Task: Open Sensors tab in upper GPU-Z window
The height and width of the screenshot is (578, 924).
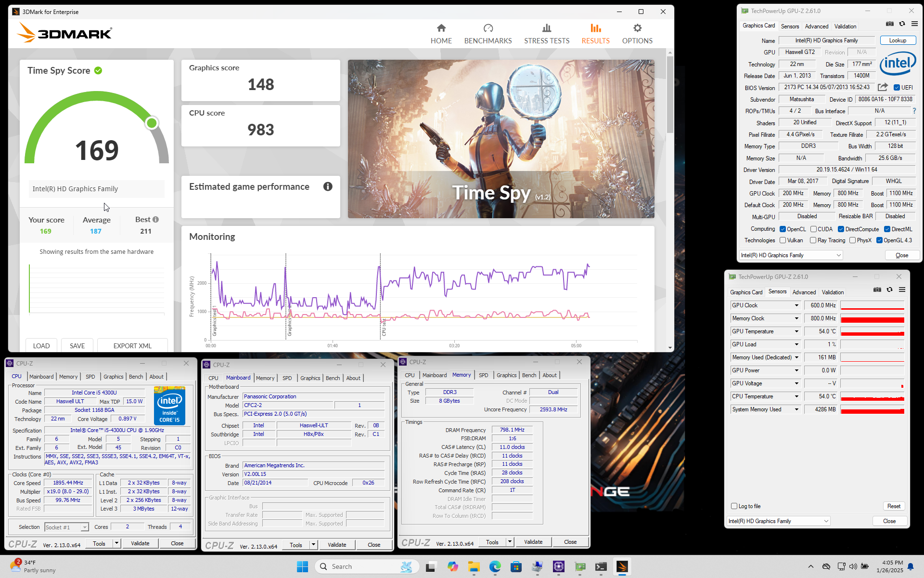Action: 790,26
